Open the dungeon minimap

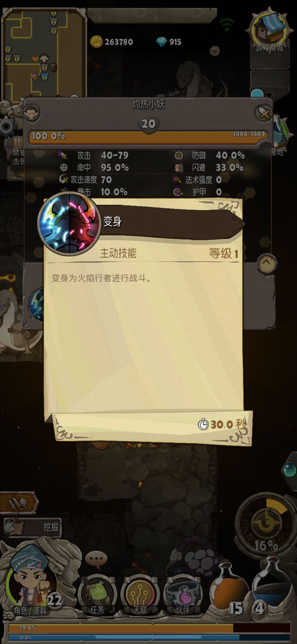44,54
